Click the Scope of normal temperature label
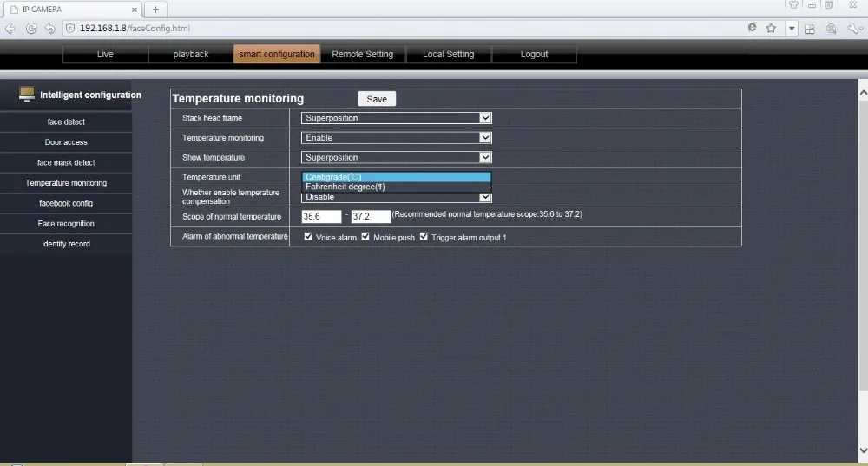This screenshot has width=868, height=466. (232, 217)
